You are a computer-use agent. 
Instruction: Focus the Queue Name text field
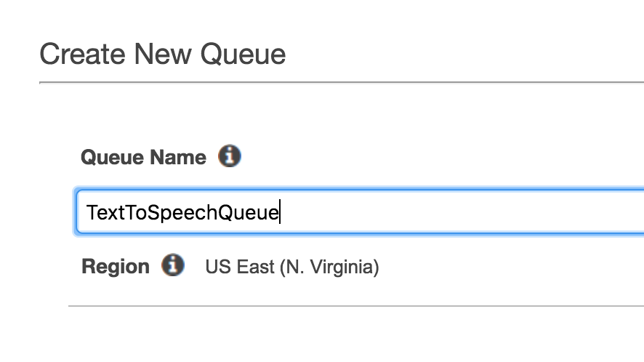click(x=361, y=212)
